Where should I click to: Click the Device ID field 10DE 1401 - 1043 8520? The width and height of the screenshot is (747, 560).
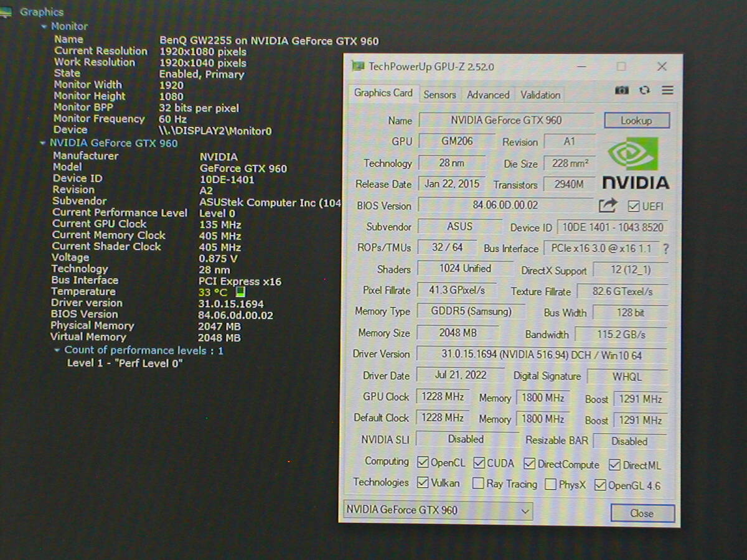tap(612, 228)
